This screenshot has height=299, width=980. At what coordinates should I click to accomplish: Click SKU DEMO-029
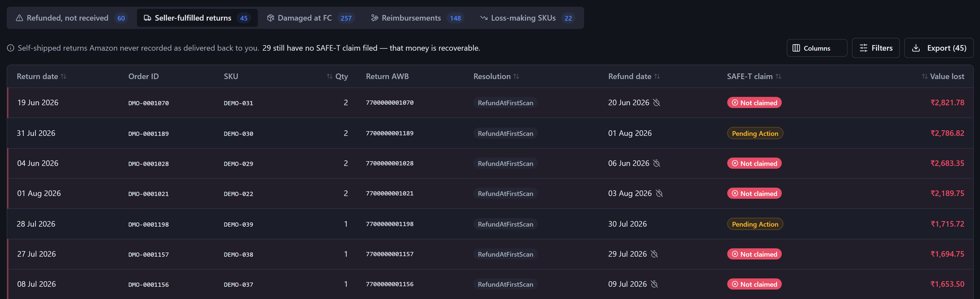238,164
